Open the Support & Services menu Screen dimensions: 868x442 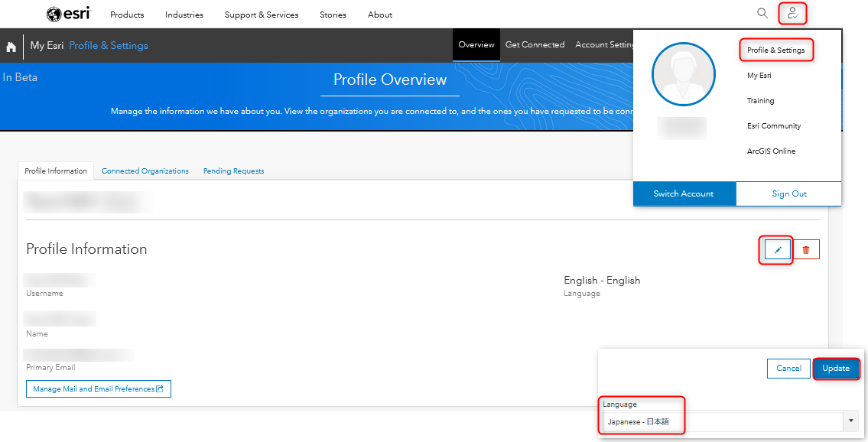tap(262, 15)
